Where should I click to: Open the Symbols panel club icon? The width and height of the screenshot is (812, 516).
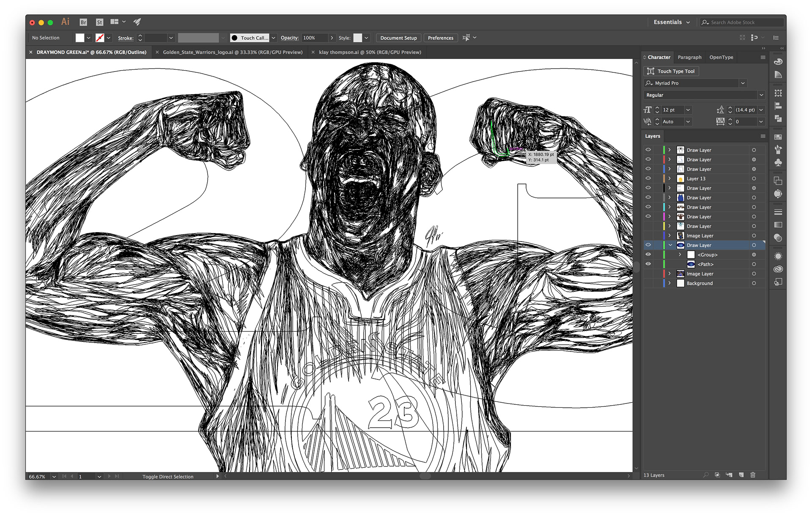point(778,162)
